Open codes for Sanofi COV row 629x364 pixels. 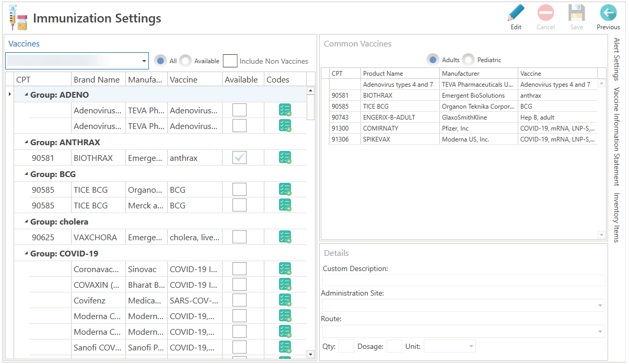(285, 347)
